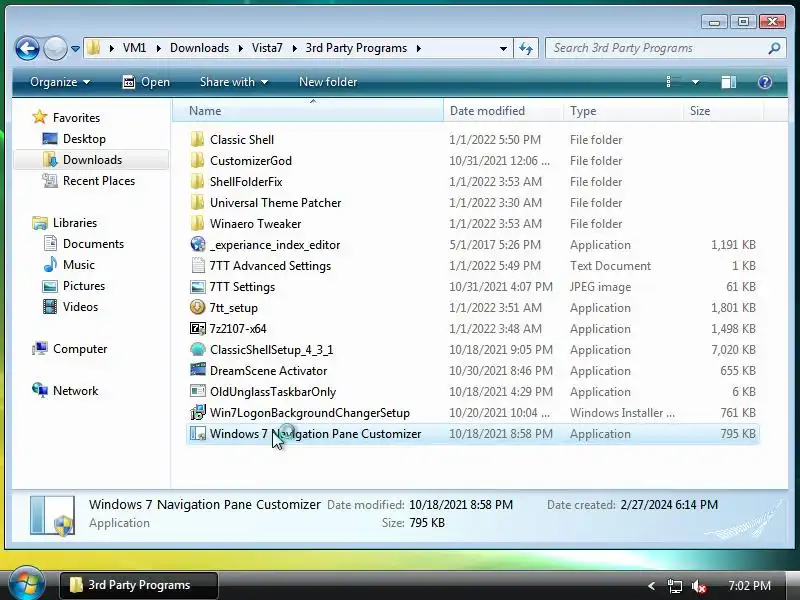Open the network tray icon

click(674, 586)
